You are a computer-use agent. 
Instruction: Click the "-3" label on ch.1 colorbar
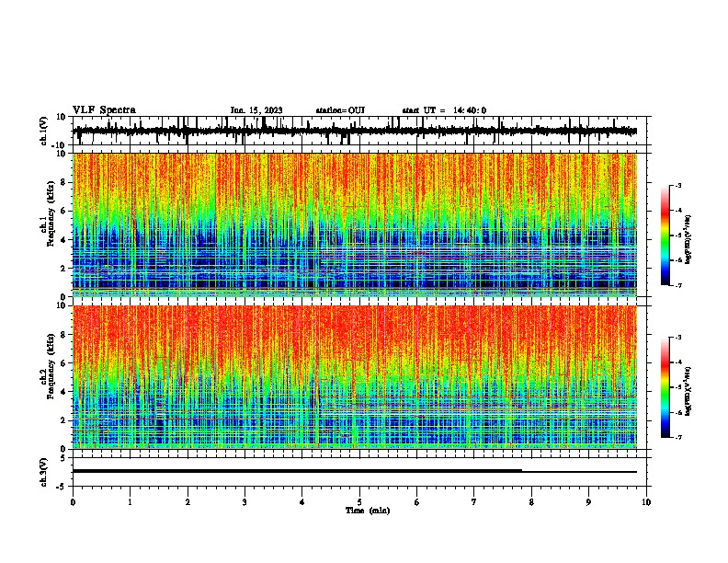(x=677, y=185)
